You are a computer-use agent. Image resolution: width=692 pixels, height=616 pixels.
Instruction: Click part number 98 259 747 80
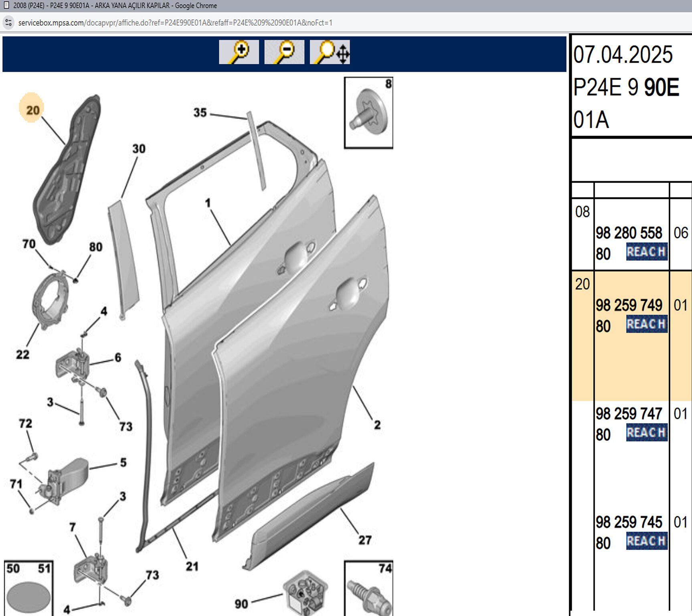(628, 414)
